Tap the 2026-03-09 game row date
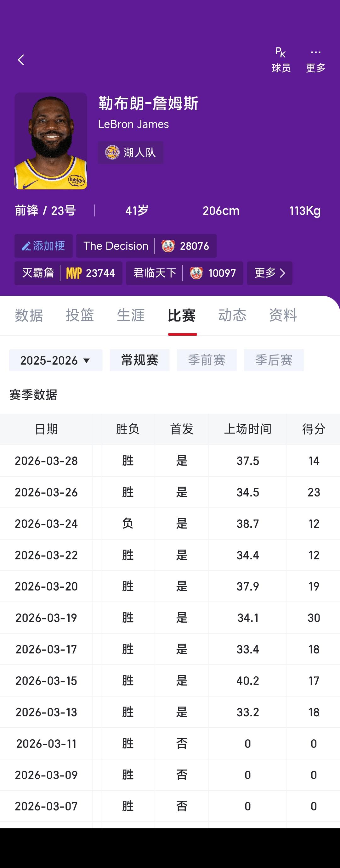This screenshot has width=340, height=868. click(46, 775)
